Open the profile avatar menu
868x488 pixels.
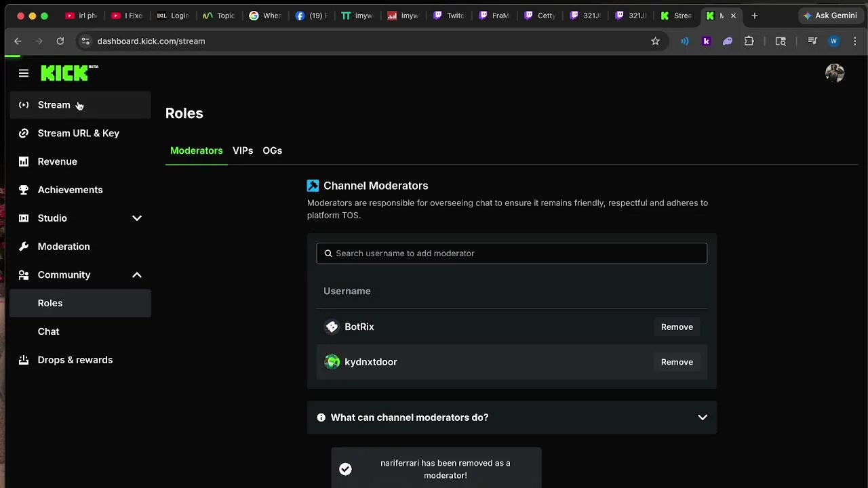(835, 73)
